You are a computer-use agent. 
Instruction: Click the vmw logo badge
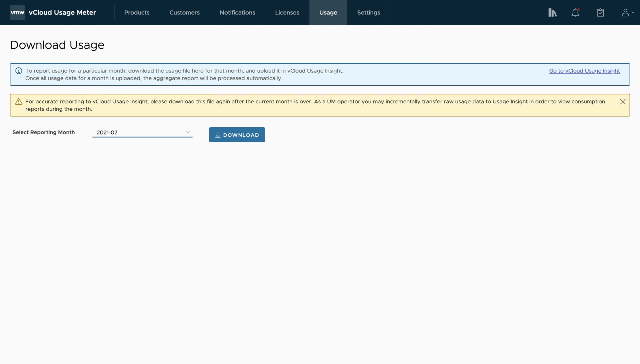click(x=17, y=12)
